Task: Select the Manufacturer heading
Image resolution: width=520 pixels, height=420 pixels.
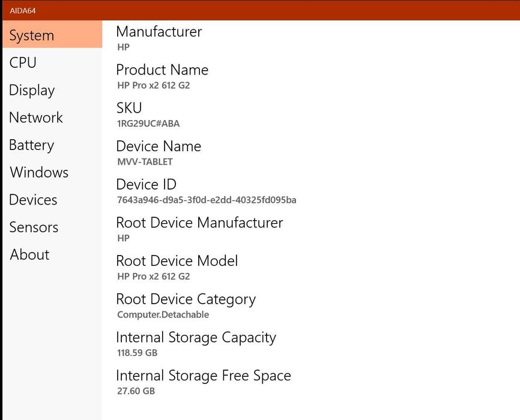Action: 159,32
